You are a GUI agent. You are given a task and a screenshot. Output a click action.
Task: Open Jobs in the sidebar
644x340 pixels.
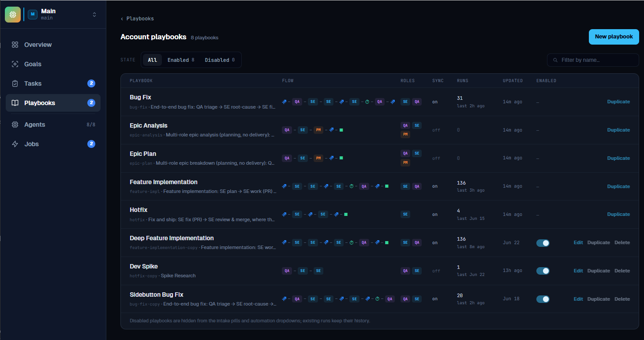(x=53, y=144)
